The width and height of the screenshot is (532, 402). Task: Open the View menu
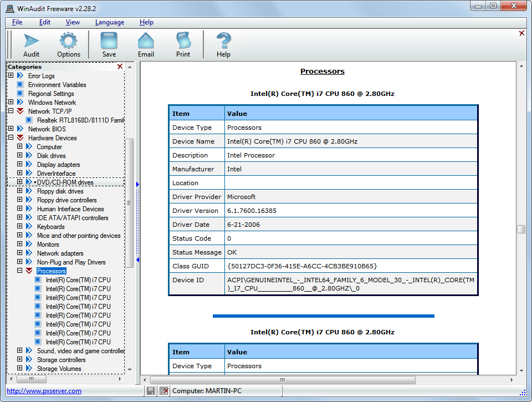coord(73,22)
